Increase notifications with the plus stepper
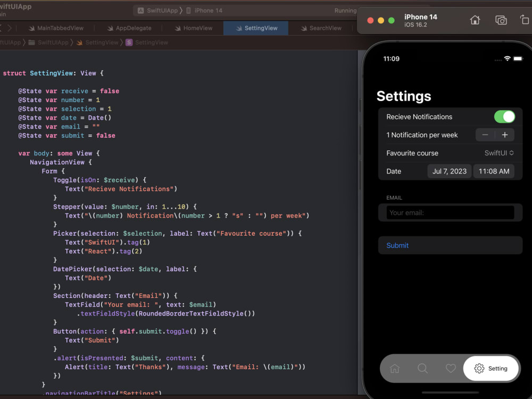Viewport: 532px width, 399px height. point(504,135)
